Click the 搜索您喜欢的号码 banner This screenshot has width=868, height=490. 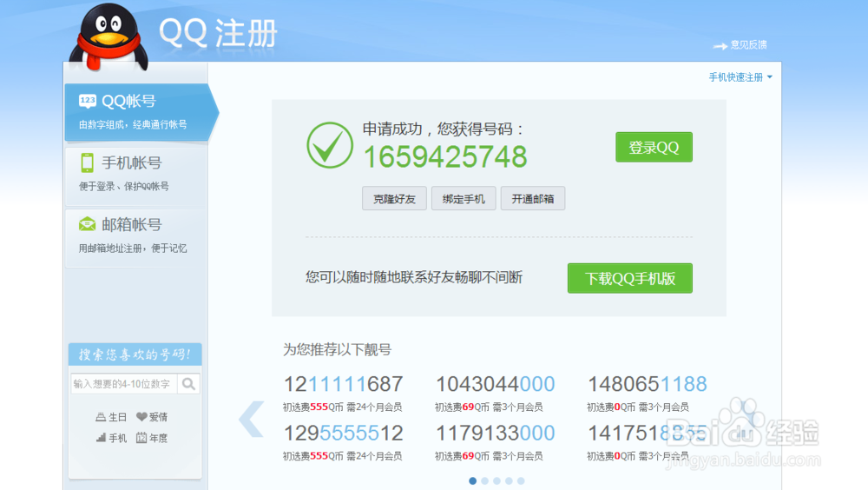pyautogui.click(x=135, y=354)
